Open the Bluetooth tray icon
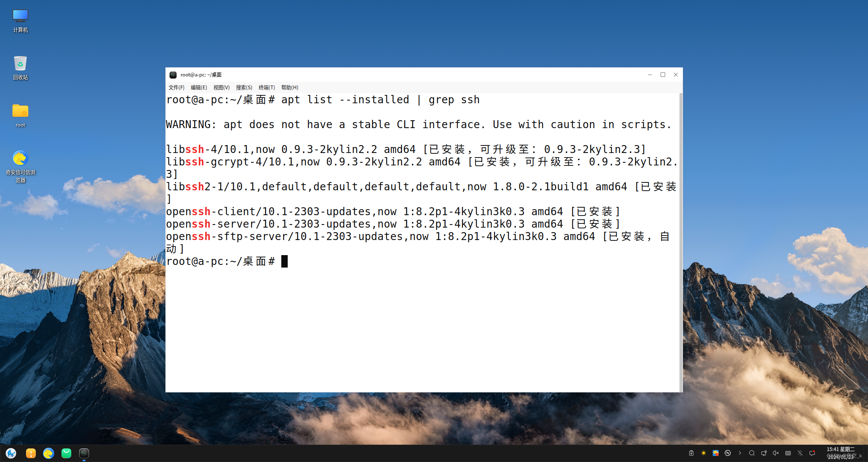 800,453
